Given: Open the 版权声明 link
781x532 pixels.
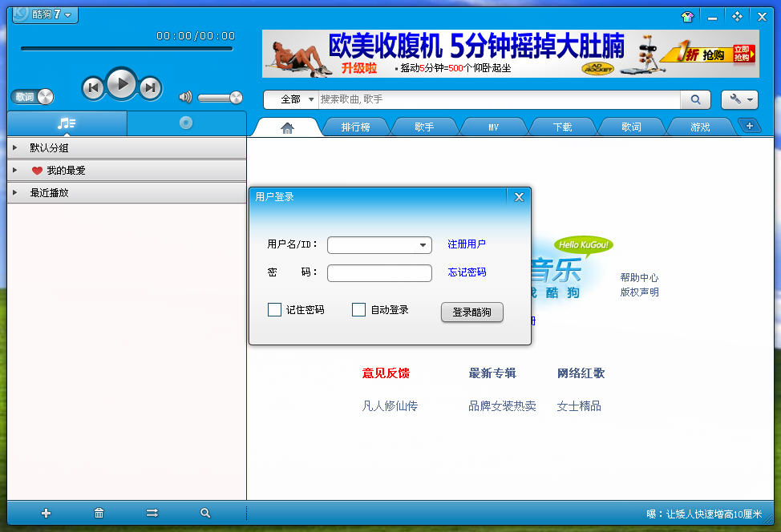Looking at the screenshot, I should tap(639, 292).
